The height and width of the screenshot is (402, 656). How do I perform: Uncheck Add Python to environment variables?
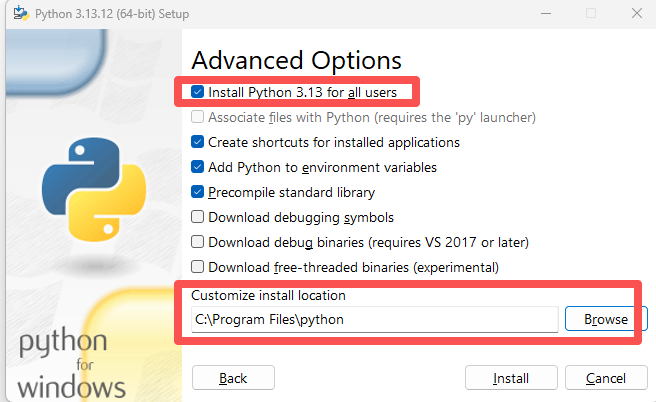(197, 167)
